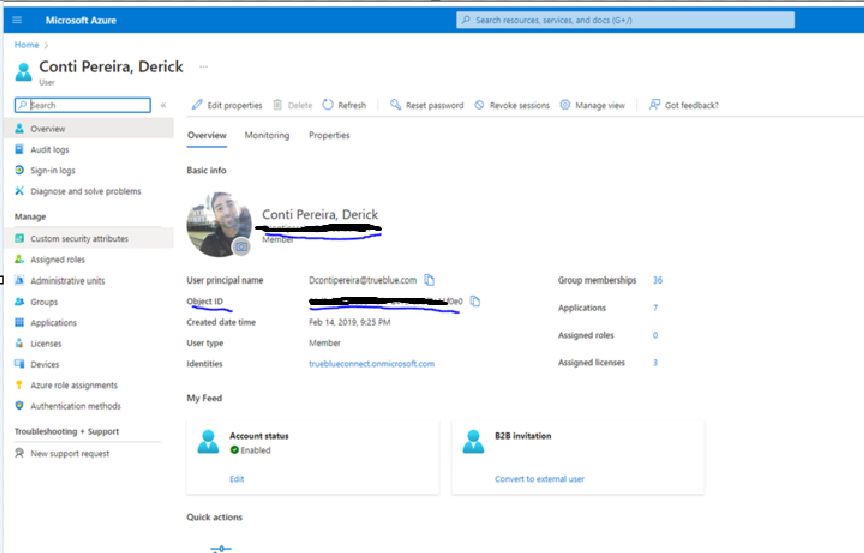Click Edit properties in the toolbar

(x=228, y=105)
